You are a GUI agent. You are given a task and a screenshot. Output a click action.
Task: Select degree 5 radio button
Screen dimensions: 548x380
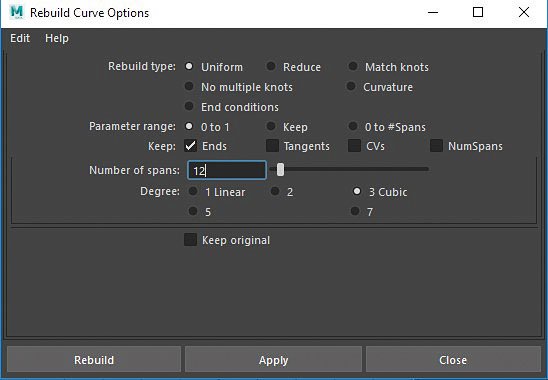(x=193, y=211)
